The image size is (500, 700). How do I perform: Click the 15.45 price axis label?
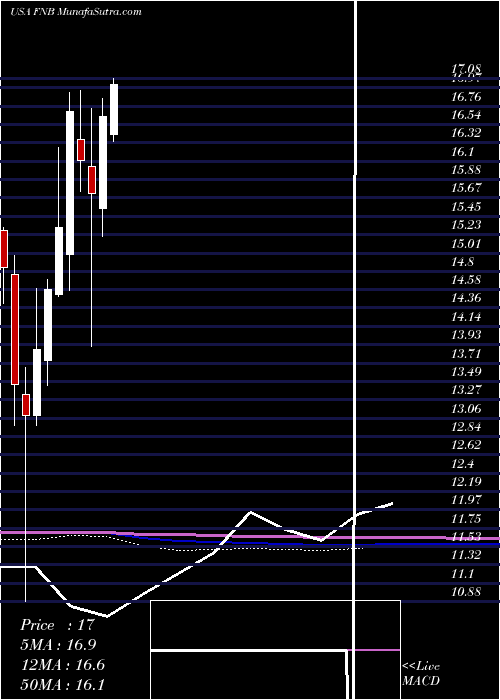click(466, 207)
